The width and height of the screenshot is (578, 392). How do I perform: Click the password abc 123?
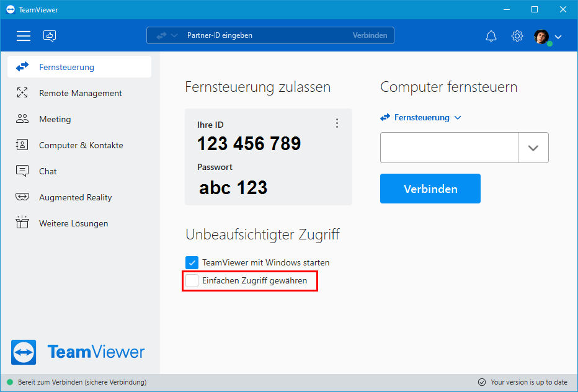233,188
